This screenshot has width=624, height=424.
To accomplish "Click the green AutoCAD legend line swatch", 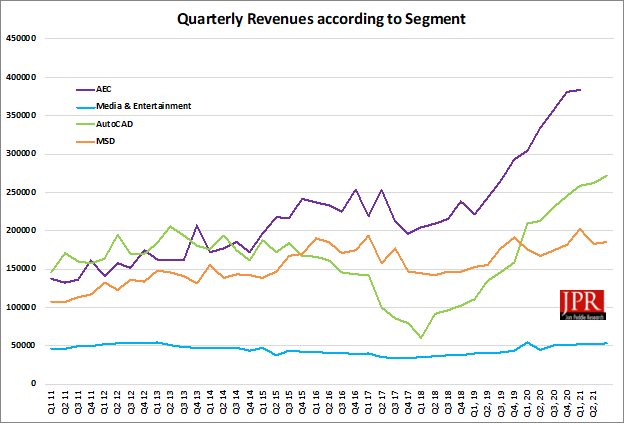I will click(x=85, y=125).
